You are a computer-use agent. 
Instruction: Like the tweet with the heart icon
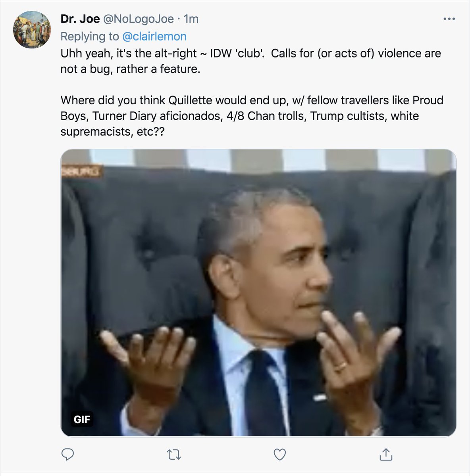(x=280, y=454)
